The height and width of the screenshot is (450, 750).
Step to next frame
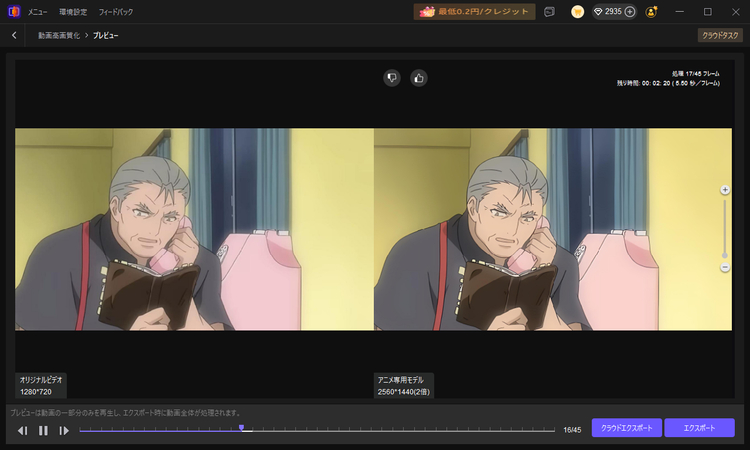coord(64,431)
